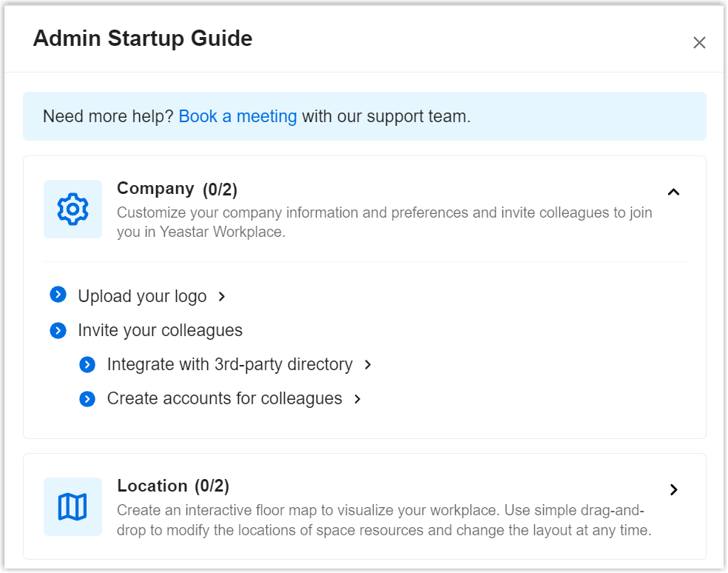Click arrow after Create accounts for colleagues

coord(357,399)
